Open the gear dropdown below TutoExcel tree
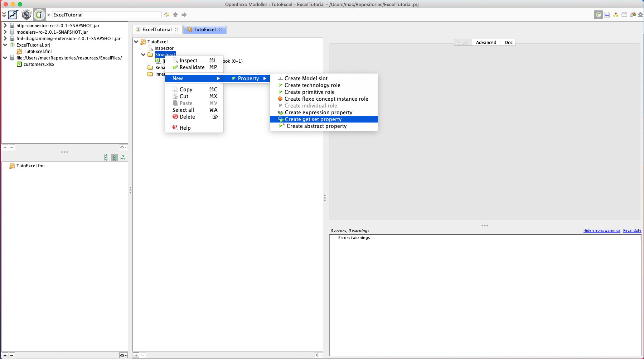This screenshot has width=644, height=359. pyautogui.click(x=318, y=355)
